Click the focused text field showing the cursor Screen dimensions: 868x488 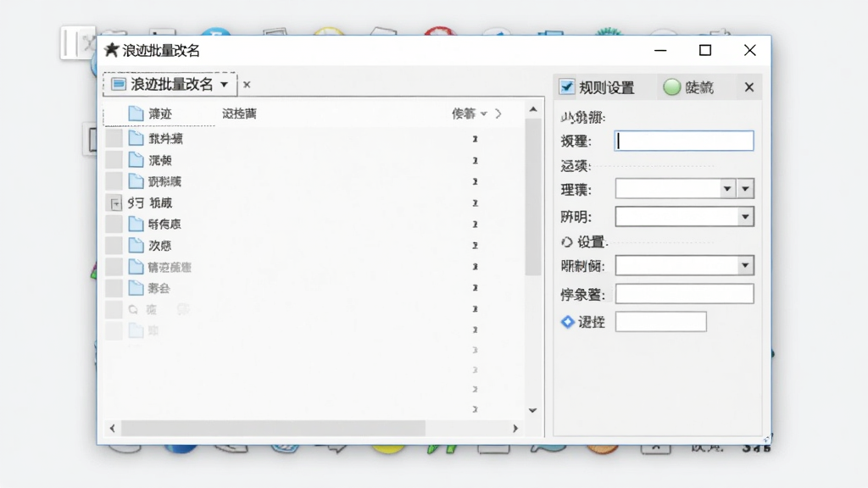click(684, 141)
